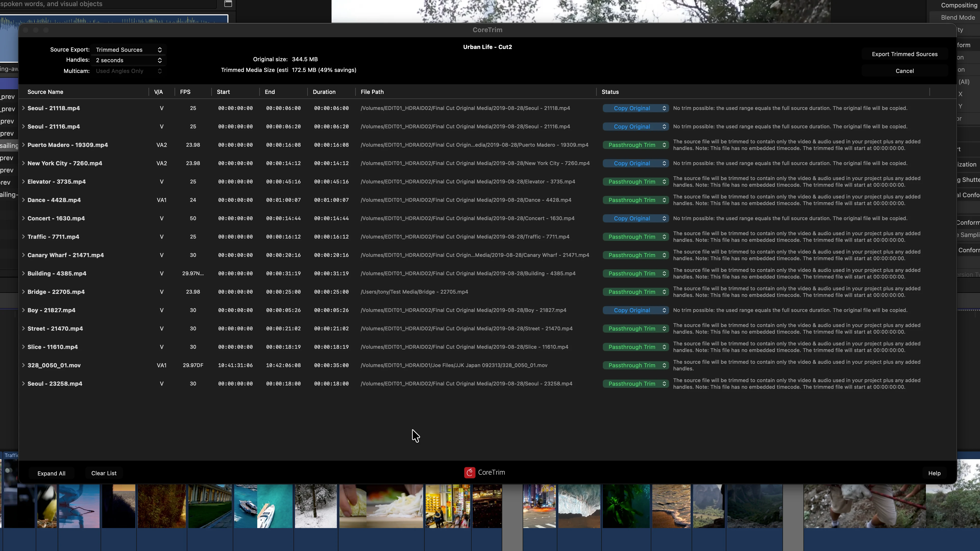
Task: Select snowy forest clip thumbnail in timeline
Action: click(x=316, y=506)
